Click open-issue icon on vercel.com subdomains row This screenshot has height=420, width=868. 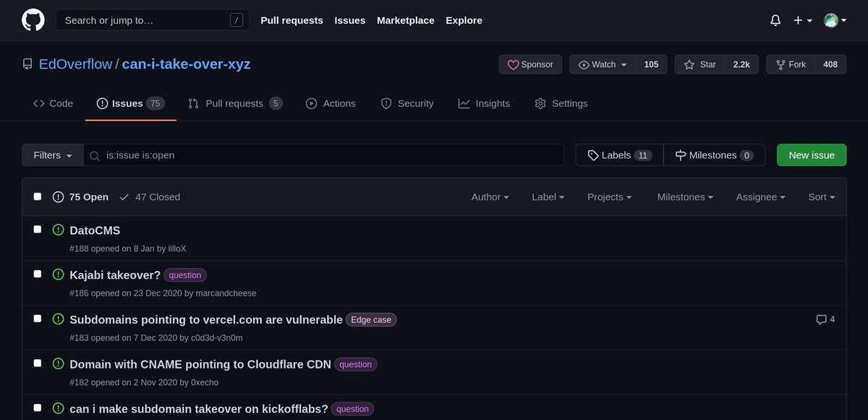(59, 319)
